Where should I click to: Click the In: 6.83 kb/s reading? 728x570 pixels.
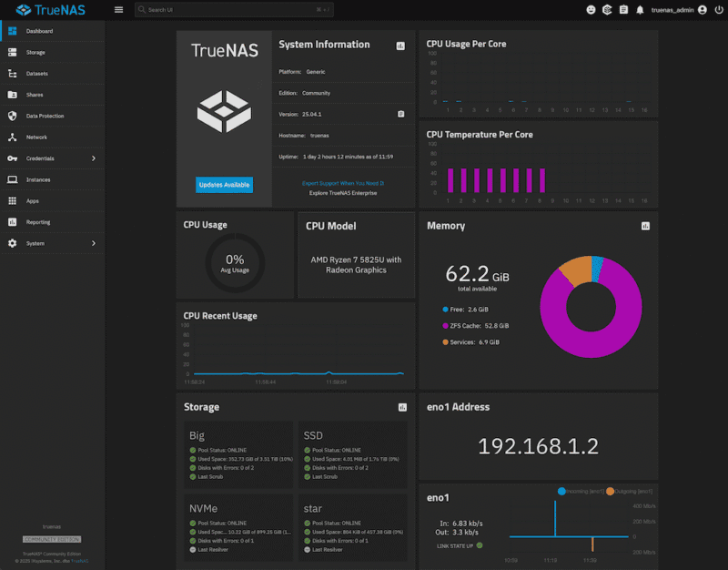coord(461,524)
